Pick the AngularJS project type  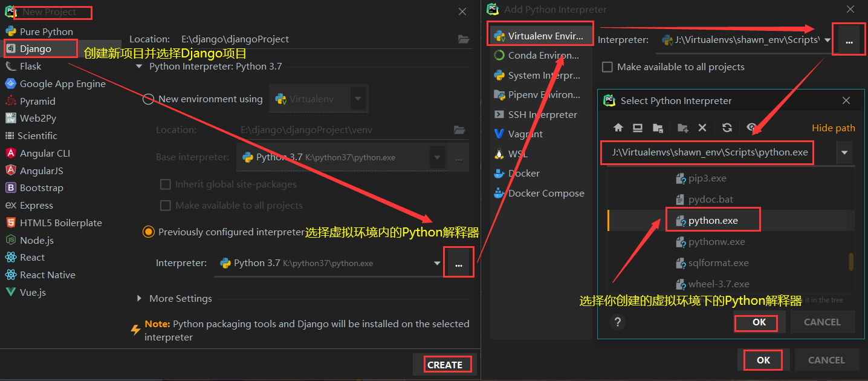tap(41, 171)
